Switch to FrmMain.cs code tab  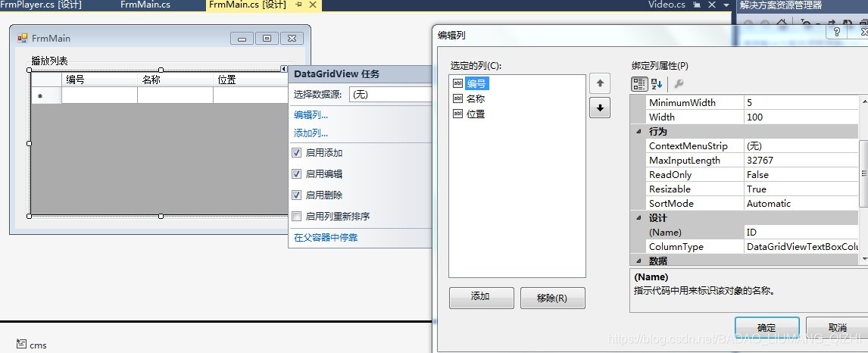(145, 5)
